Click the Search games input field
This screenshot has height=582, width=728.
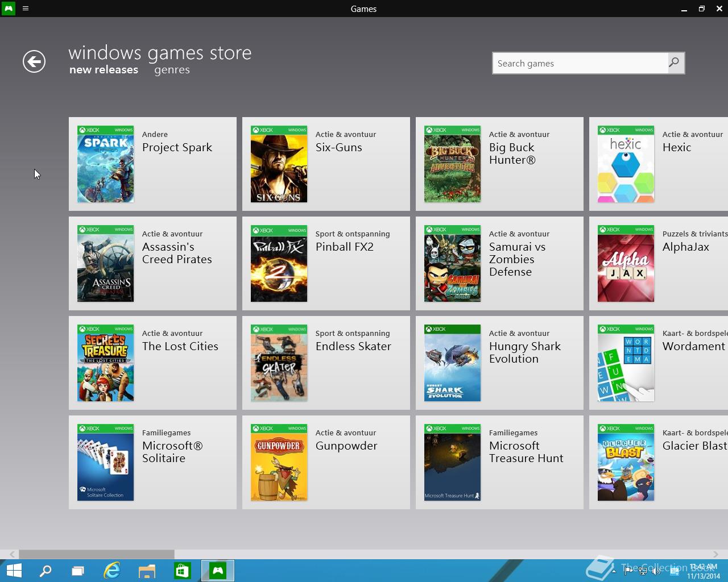[580, 63]
